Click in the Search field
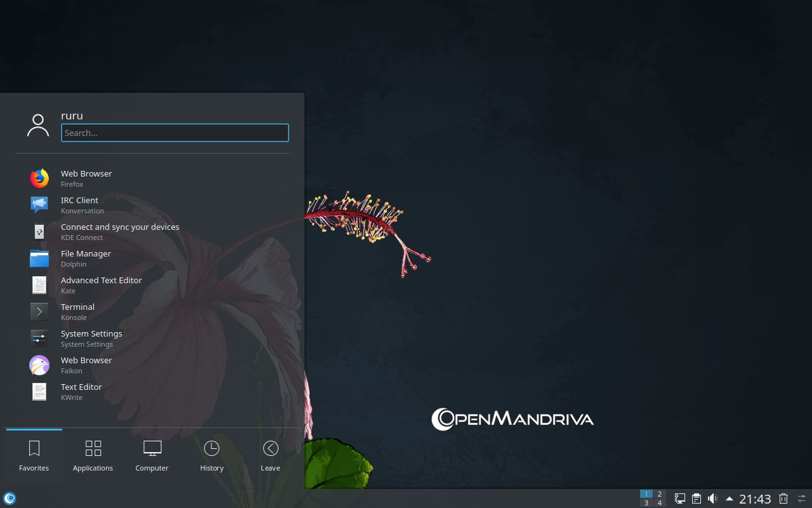The height and width of the screenshot is (508, 812). click(174, 133)
